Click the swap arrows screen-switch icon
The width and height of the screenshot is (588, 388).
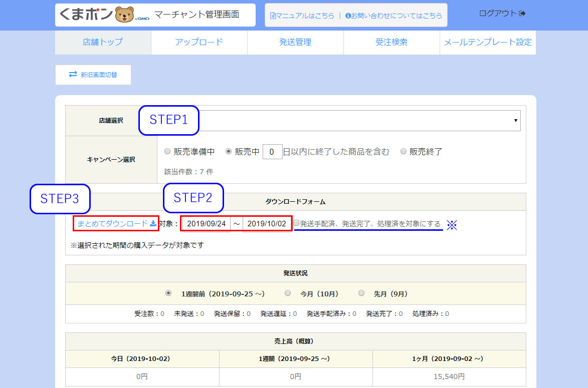73,75
